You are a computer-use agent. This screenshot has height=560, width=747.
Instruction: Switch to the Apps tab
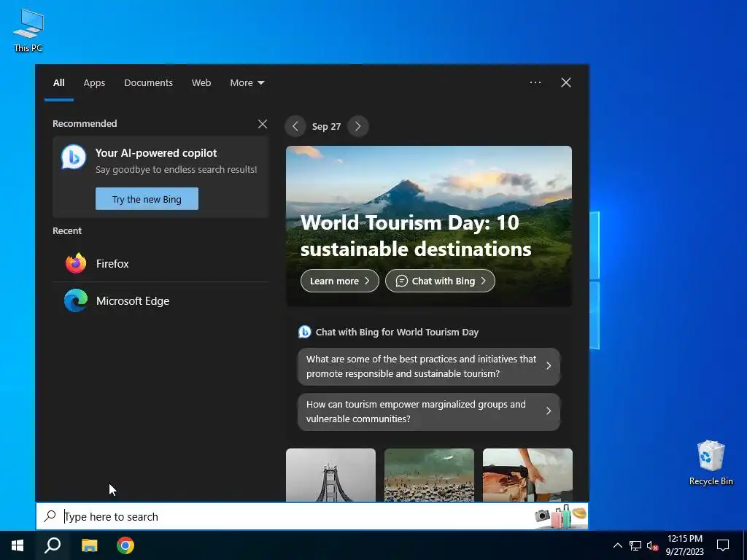pyautogui.click(x=94, y=83)
